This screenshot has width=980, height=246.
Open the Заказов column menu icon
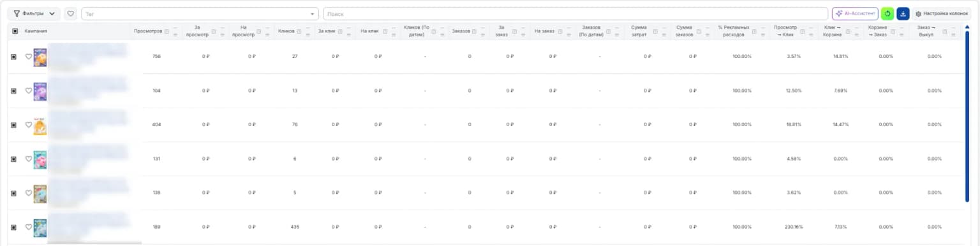482,34
